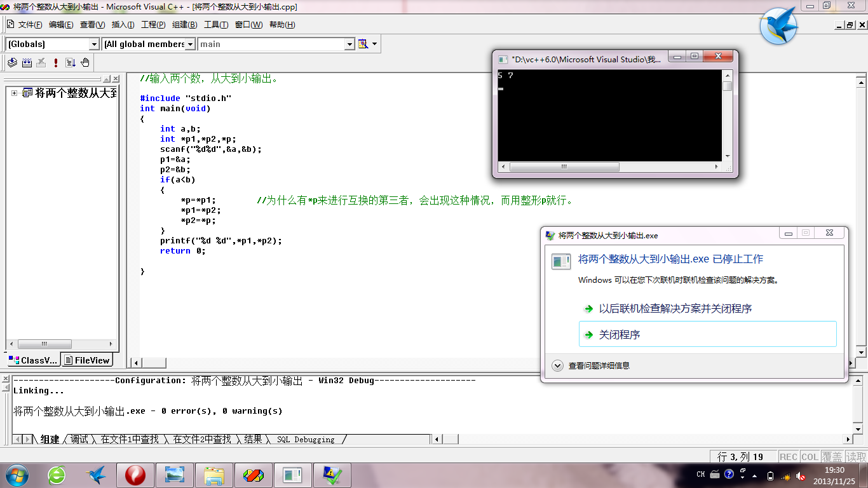Open the 窗口(W) menu

pos(248,25)
